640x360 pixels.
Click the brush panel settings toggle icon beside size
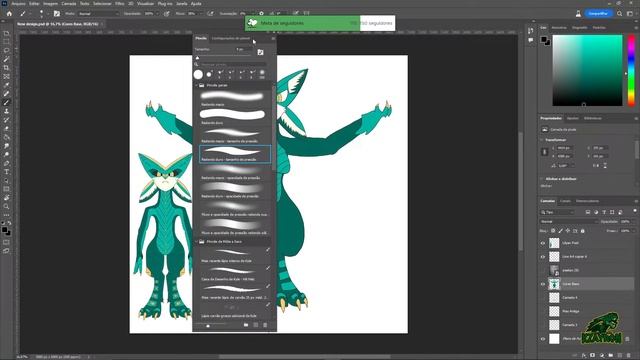(x=260, y=52)
